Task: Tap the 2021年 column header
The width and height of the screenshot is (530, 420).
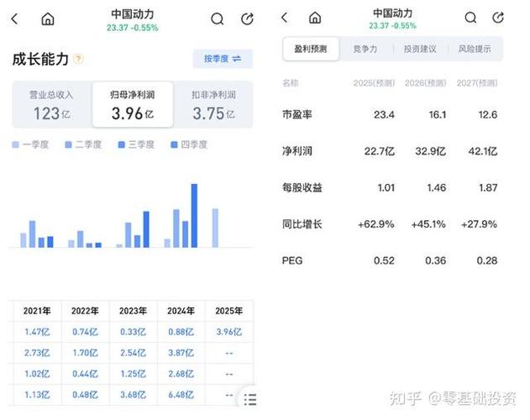Action: pyautogui.click(x=37, y=311)
